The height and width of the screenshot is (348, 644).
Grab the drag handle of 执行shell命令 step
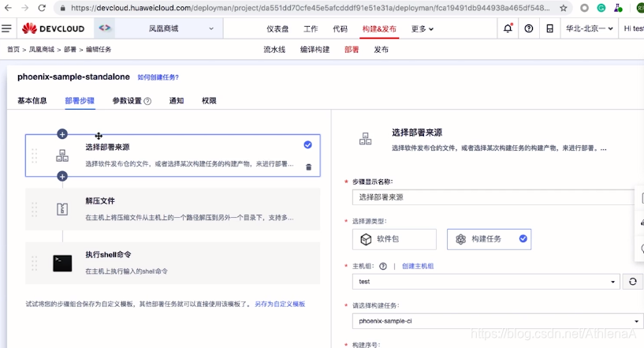pos(35,264)
